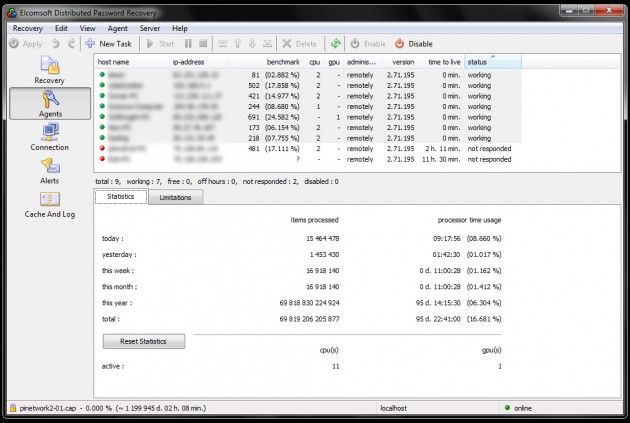Click the stop square icon in the toolbar
This screenshot has width=630, height=423.
[203, 44]
